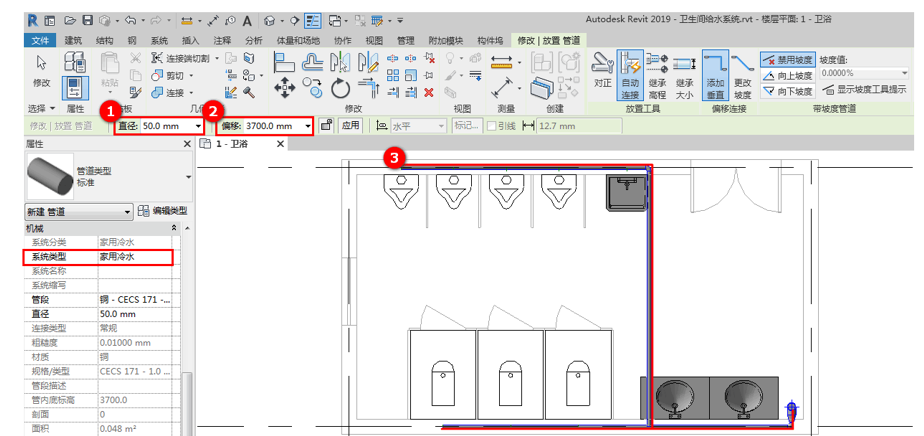Collapse the 机械 properties group
The image size is (924, 436).
tap(173, 228)
